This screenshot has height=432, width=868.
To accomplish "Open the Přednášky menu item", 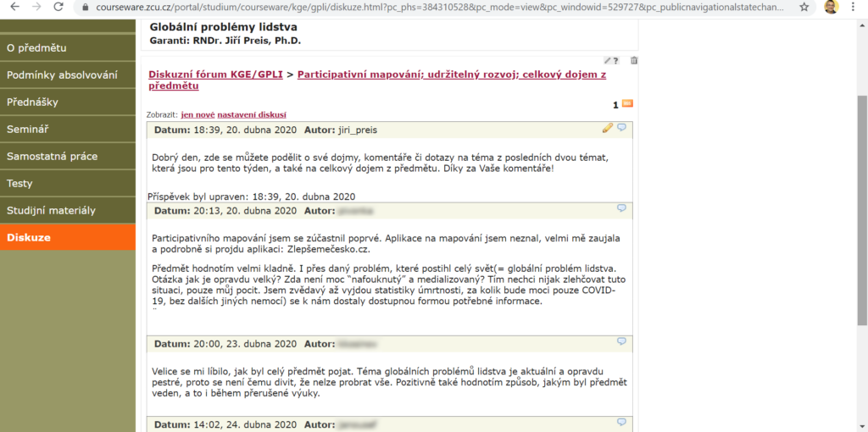I will [x=32, y=102].
